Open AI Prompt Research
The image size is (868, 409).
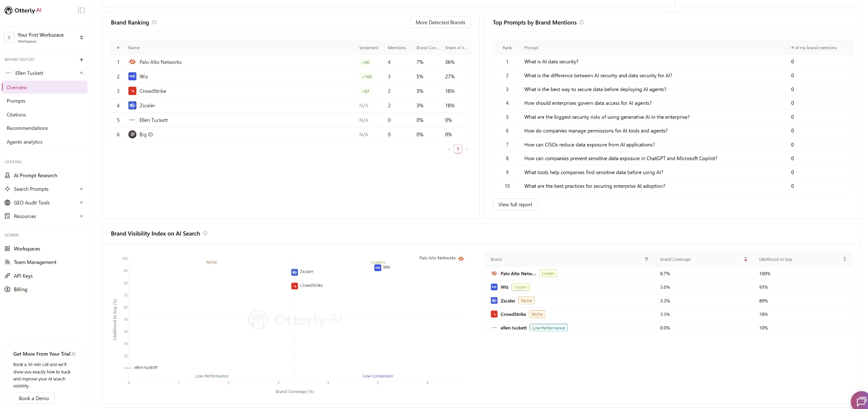click(x=36, y=175)
